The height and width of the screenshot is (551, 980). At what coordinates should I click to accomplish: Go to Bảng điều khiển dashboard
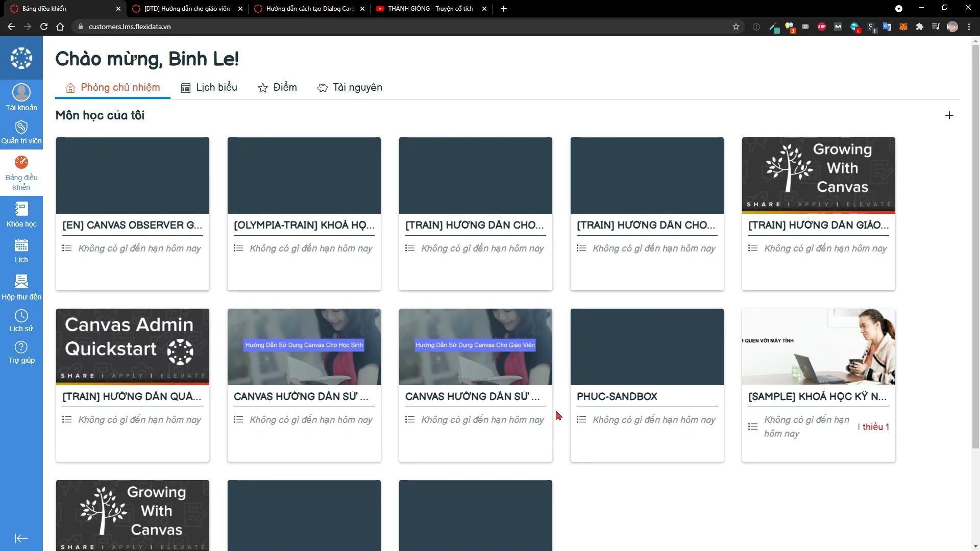pyautogui.click(x=21, y=173)
